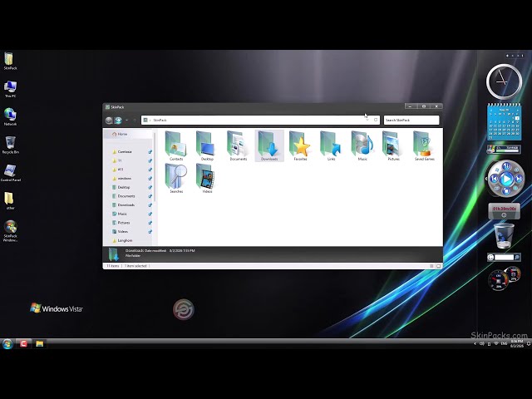Select the This PC desktop icon
Image resolution: width=532 pixels, height=399 pixels.
(10, 90)
